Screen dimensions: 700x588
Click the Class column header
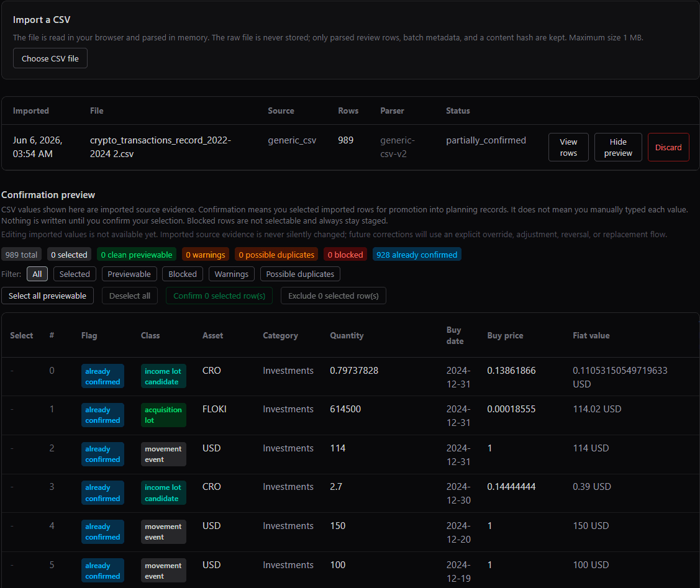(150, 335)
